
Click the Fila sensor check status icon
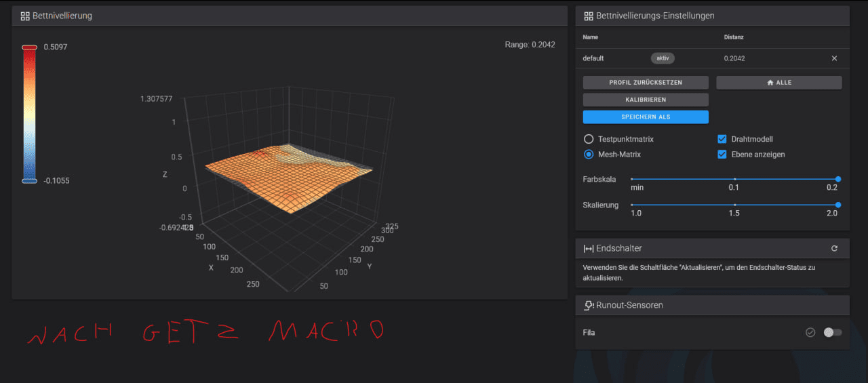[810, 332]
